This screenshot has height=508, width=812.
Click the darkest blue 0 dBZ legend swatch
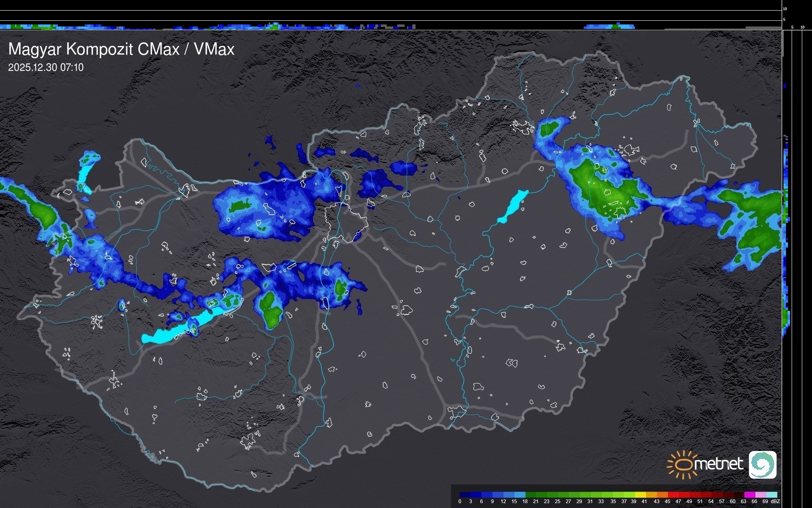point(465,495)
